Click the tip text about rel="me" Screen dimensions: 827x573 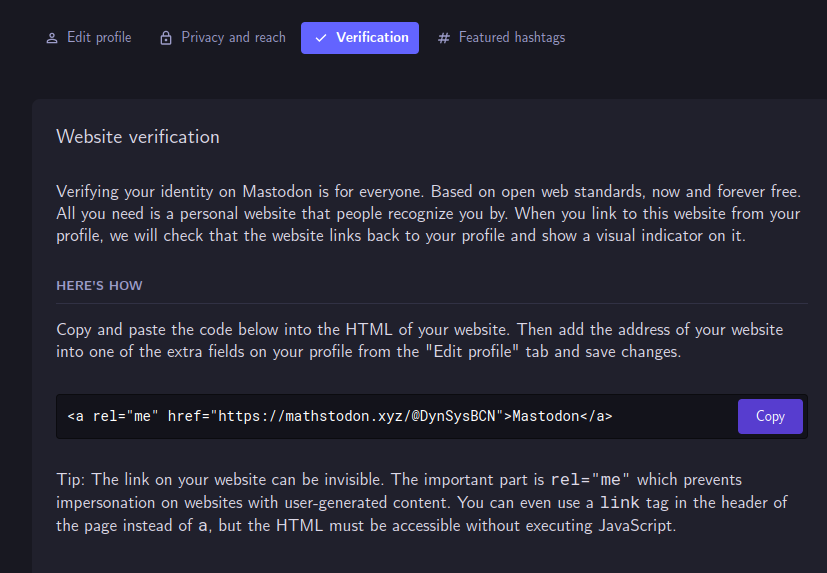pos(422,502)
